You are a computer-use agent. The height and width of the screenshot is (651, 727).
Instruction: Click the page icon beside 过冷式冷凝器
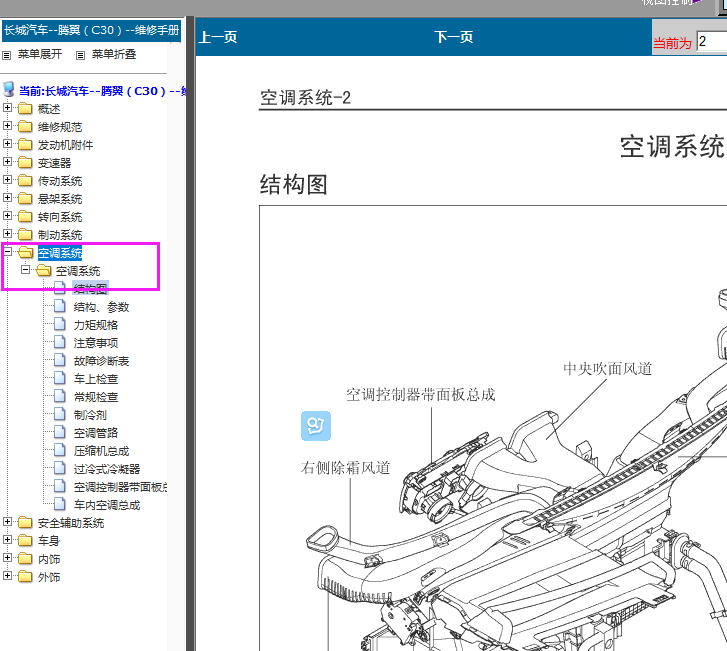point(60,468)
